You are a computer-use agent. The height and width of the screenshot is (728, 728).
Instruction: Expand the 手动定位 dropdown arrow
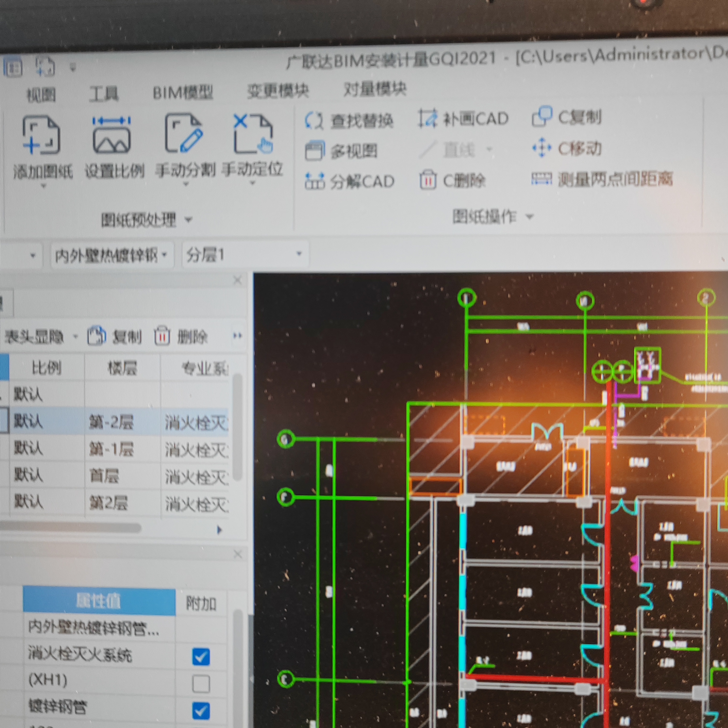coord(253,183)
